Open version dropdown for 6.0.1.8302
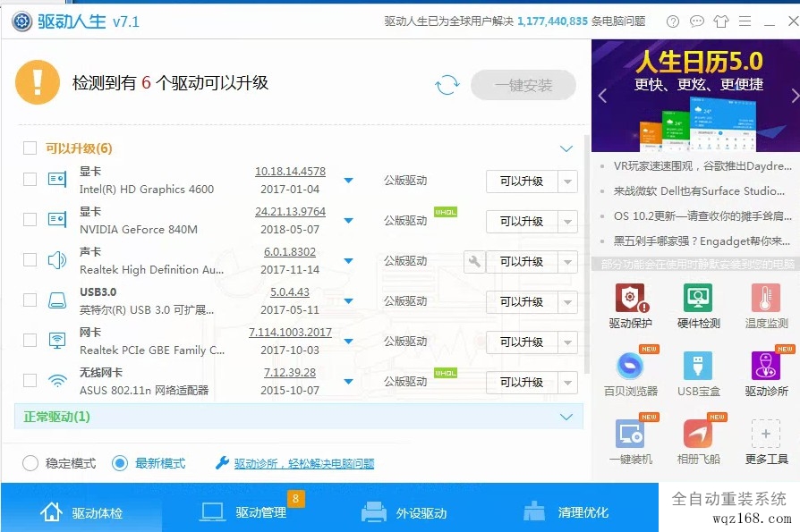Screen dimensions: 800x532 [x=348, y=261]
